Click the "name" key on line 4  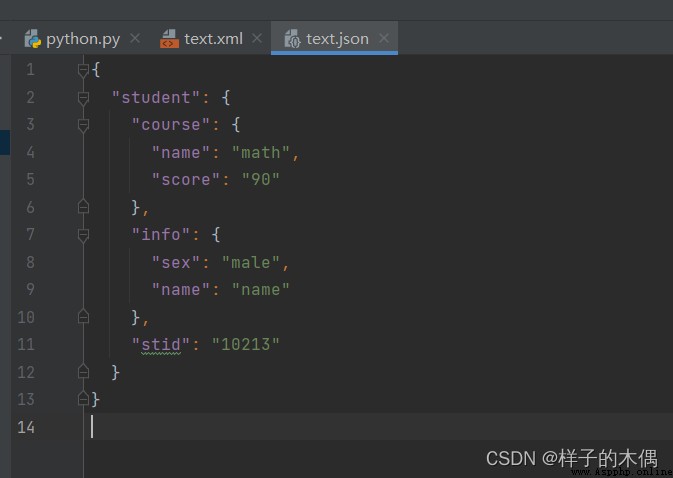(x=181, y=153)
